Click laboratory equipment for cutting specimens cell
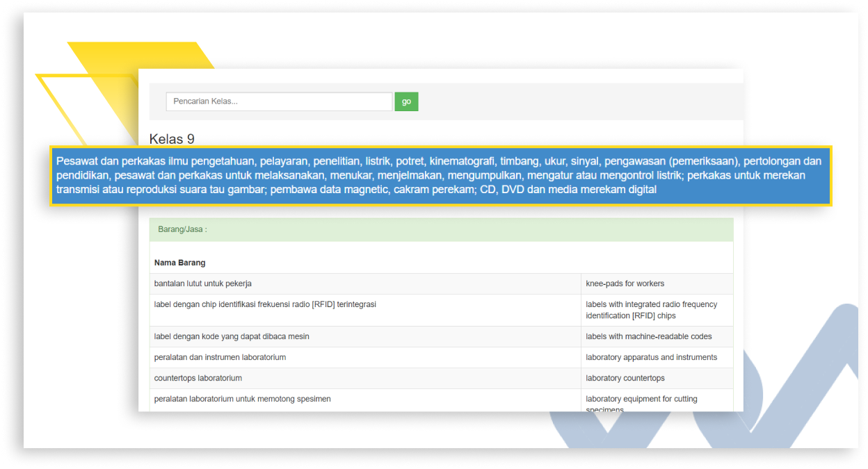Viewport: 868px width, 469px height. [x=641, y=400]
